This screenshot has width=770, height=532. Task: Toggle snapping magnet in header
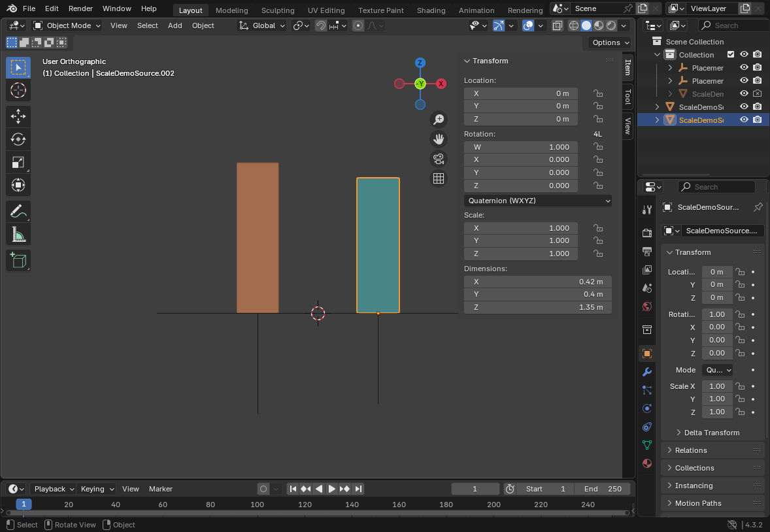(x=321, y=25)
